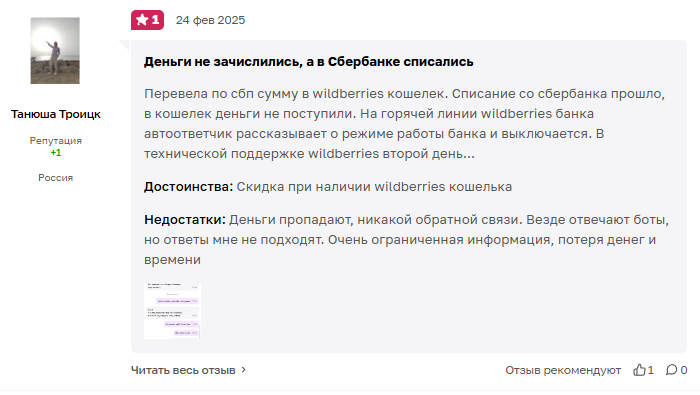Click the comment count 0
Viewport: 700px width, 395px height.
[683, 370]
